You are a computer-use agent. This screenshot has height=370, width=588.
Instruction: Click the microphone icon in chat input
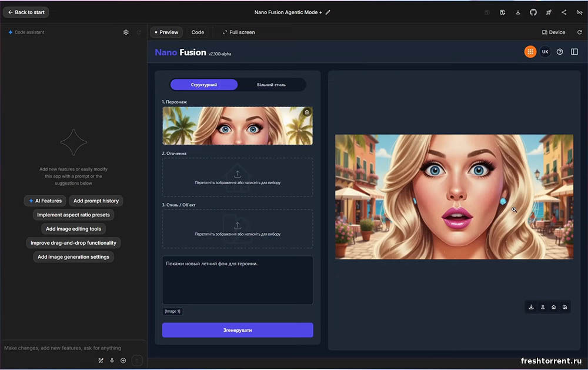(112, 361)
